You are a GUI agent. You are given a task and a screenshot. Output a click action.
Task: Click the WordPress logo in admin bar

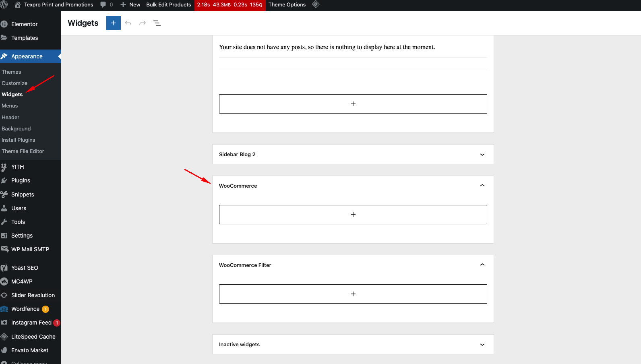point(4,5)
